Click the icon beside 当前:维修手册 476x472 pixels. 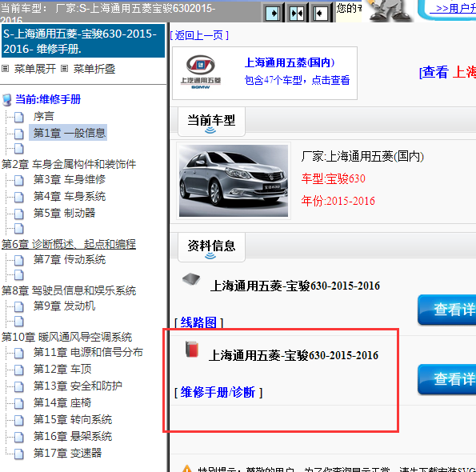[x=6, y=100]
